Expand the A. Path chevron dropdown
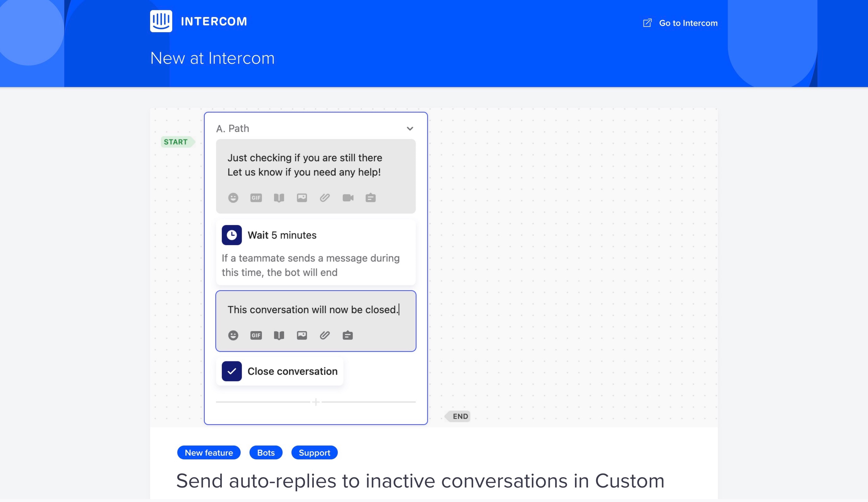The image size is (868, 502). point(409,128)
